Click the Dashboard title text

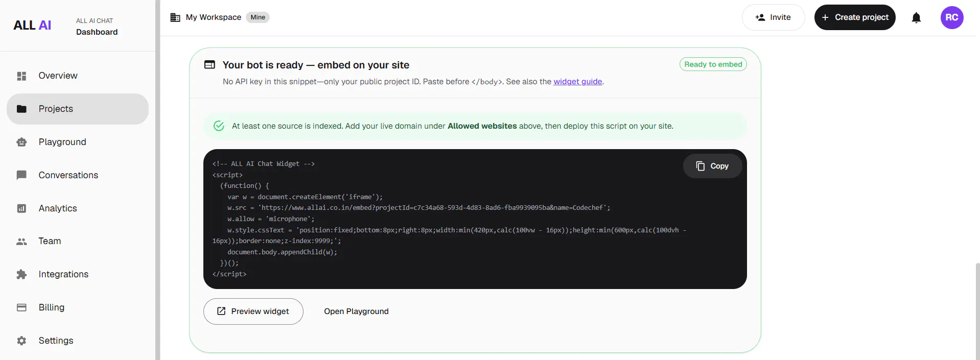97,32
